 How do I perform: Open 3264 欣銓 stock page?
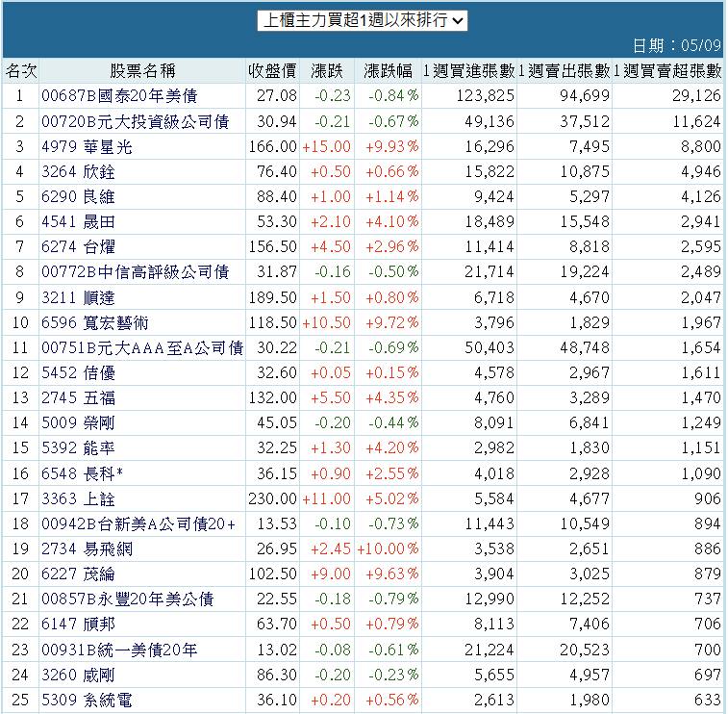(78, 172)
